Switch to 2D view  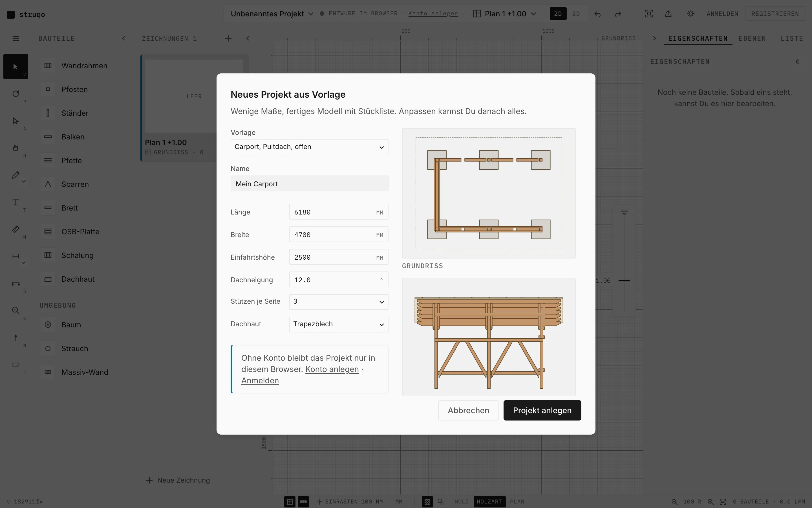pos(558,14)
